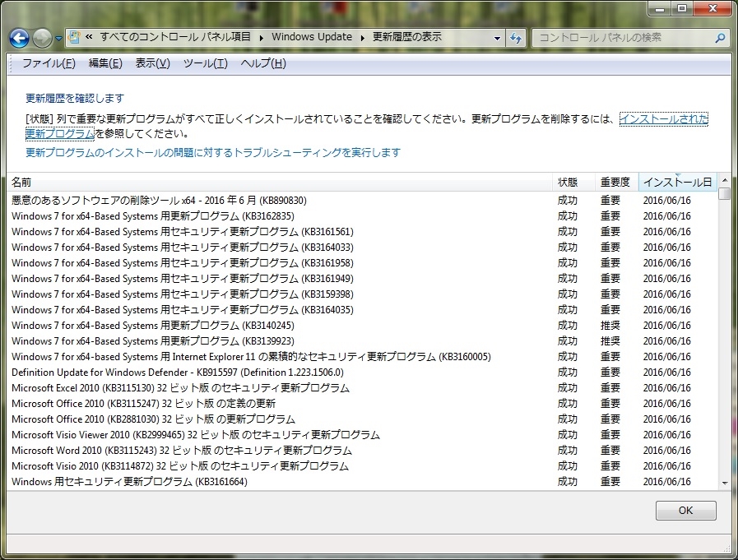This screenshot has width=738, height=560.
Task: Select the Internet Explorer 11 KB3160005 row
Action: (x=362, y=357)
